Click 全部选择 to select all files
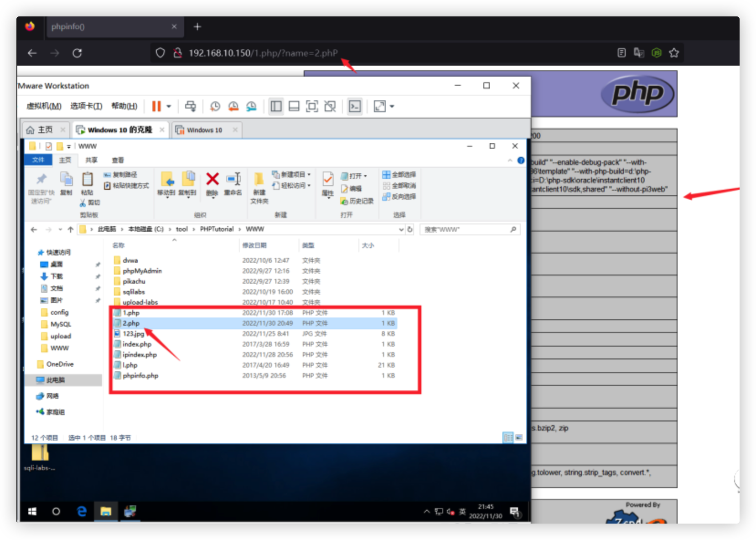This screenshot has height=540, width=756. coord(399,175)
